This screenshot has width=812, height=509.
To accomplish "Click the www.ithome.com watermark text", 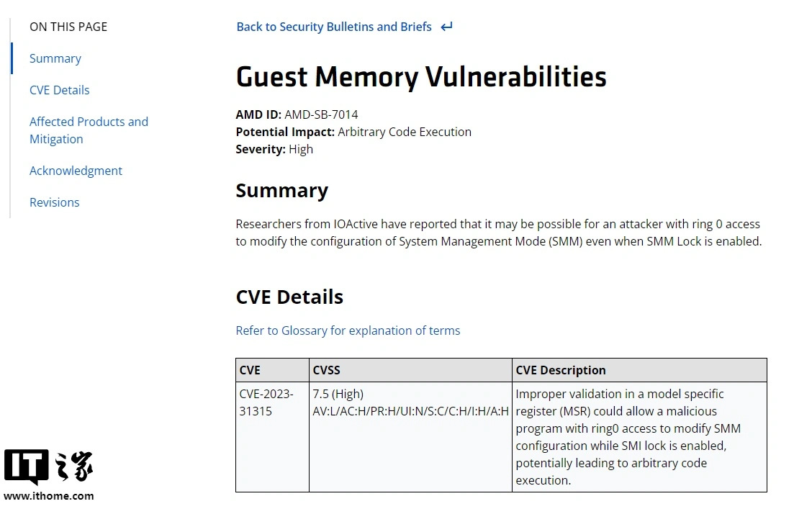I will point(49,496).
